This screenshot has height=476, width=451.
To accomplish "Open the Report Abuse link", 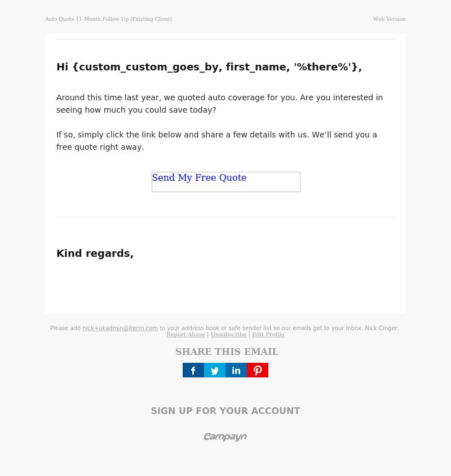I will (185, 334).
